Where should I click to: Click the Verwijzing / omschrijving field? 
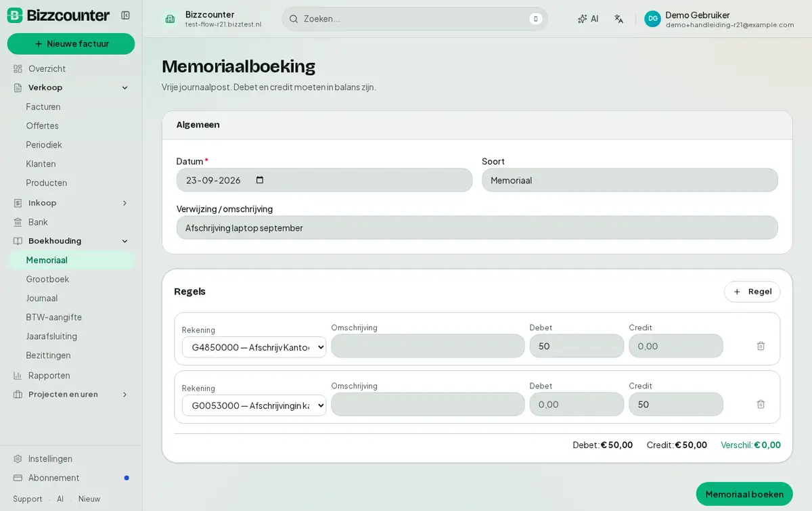point(477,227)
